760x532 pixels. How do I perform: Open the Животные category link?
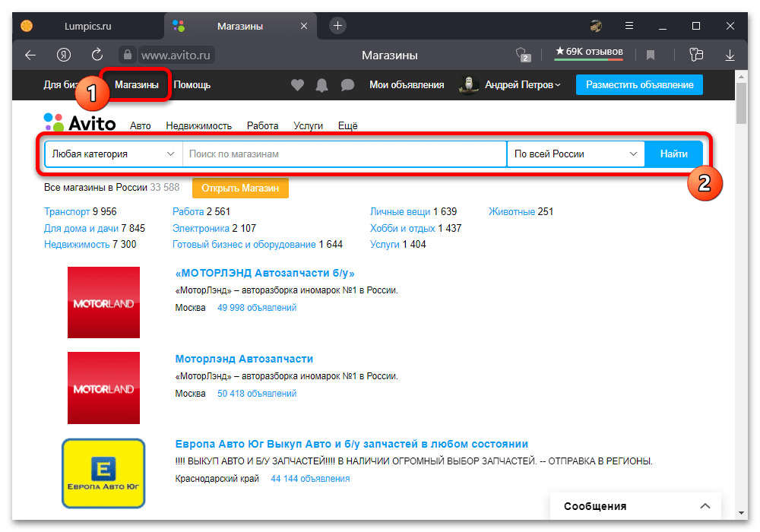click(x=511, y=212)
